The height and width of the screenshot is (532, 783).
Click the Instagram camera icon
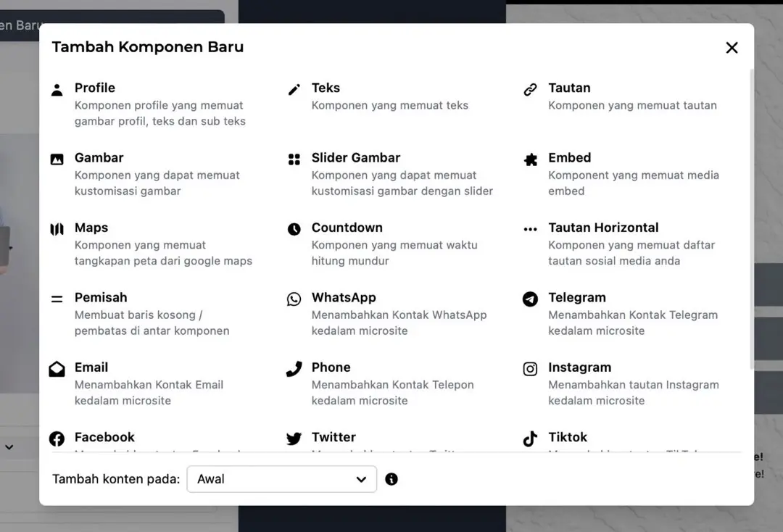click(x=530, y=369)
